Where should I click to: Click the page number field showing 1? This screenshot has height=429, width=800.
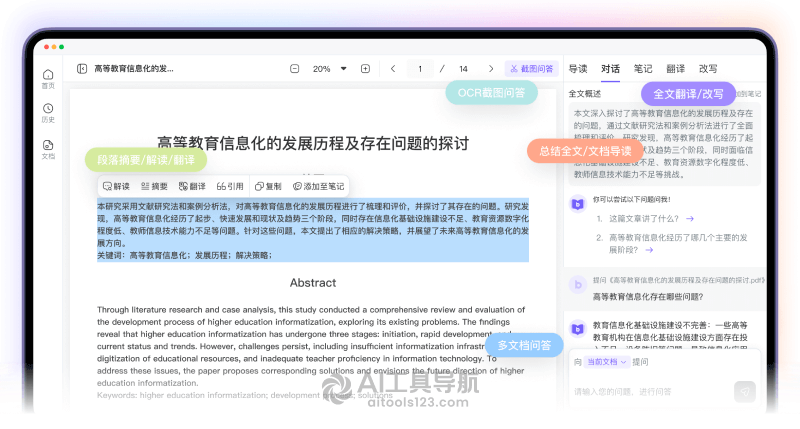click(x=420, y=68)
